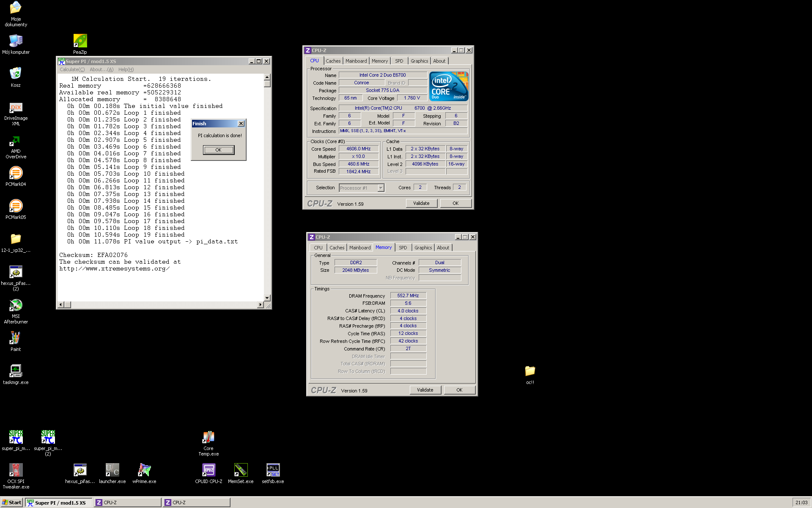Close the Finish dialog with X
This screenshot has height=508, width=812.
click(x=241, y=124)
